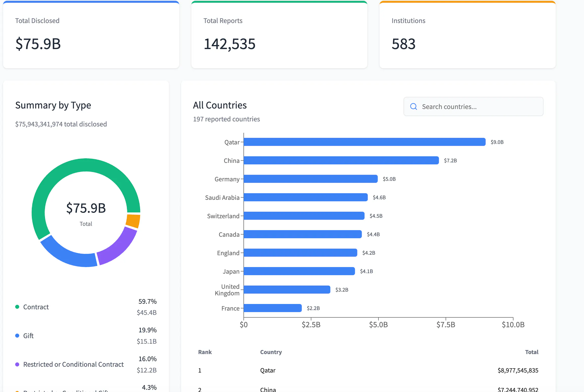
Task: Focus the Search countries input field
Action: pos(473,106)
